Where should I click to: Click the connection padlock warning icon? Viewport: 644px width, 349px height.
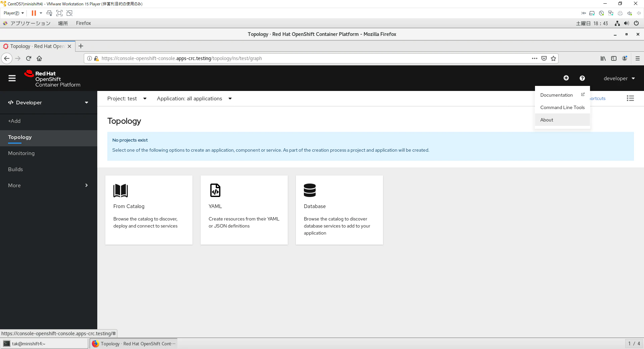[x=96, y=58]
